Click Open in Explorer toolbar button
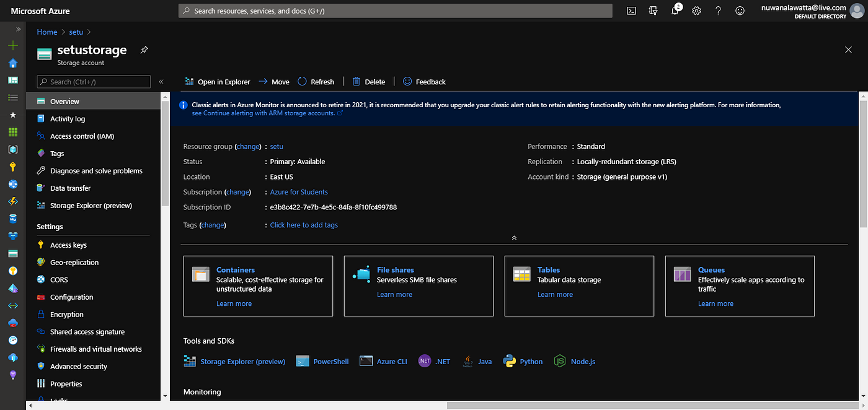The image size is (868, 410). click(x=218, y=82)
